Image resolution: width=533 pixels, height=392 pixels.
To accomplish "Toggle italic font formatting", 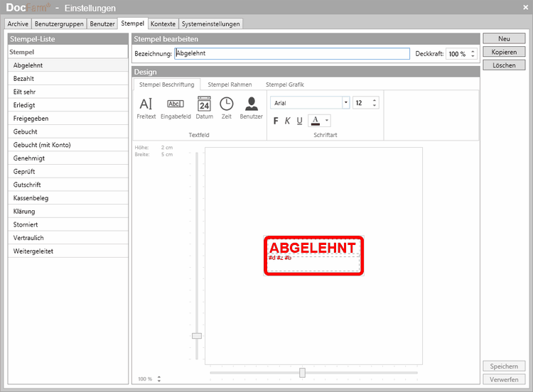I will (x=288, y=121).
